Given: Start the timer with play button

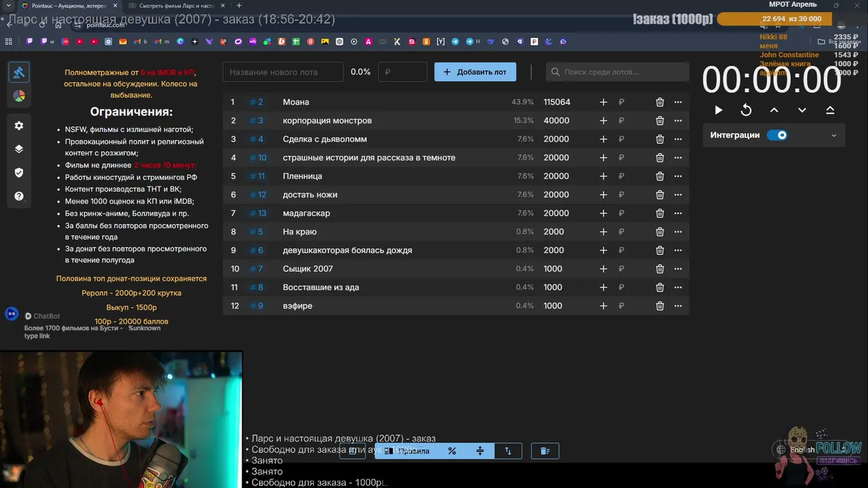Looking at the screenshot, I should click(x=718, y=110).
